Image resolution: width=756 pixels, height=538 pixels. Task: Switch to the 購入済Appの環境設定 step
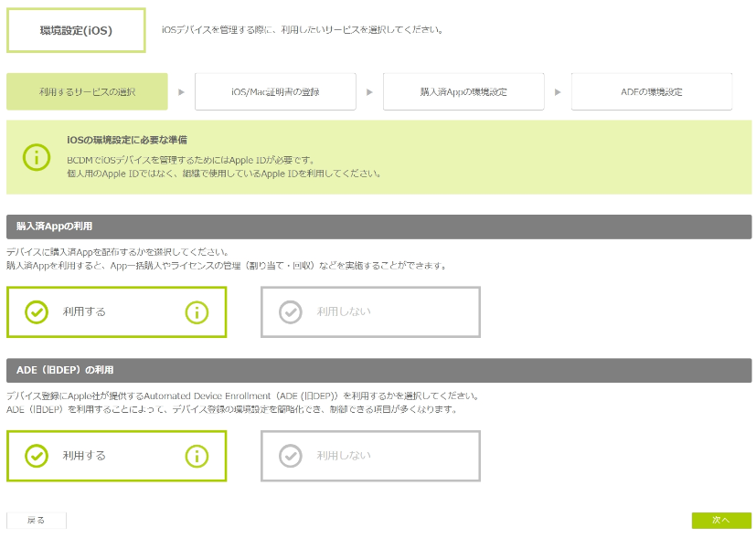(x=463, y=92)
